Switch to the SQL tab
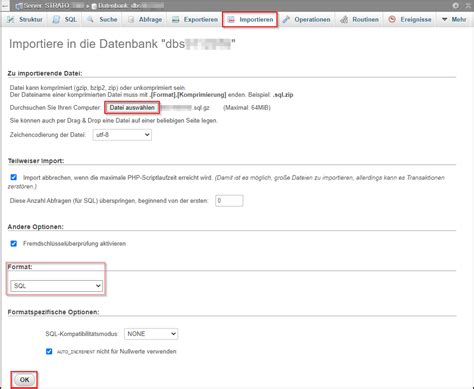Viewport: 474px width, 389px height. pyautogui.click(x=65, y=20)
